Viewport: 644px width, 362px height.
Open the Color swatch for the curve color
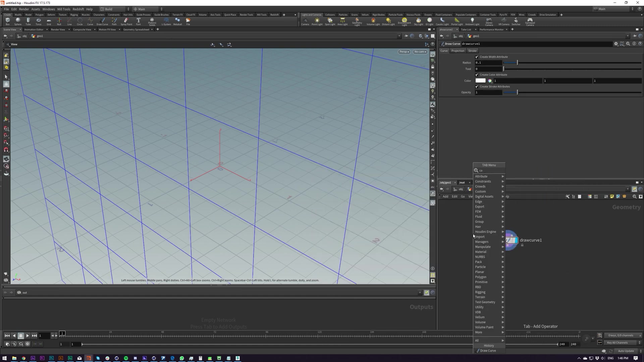tap(480, 81)
